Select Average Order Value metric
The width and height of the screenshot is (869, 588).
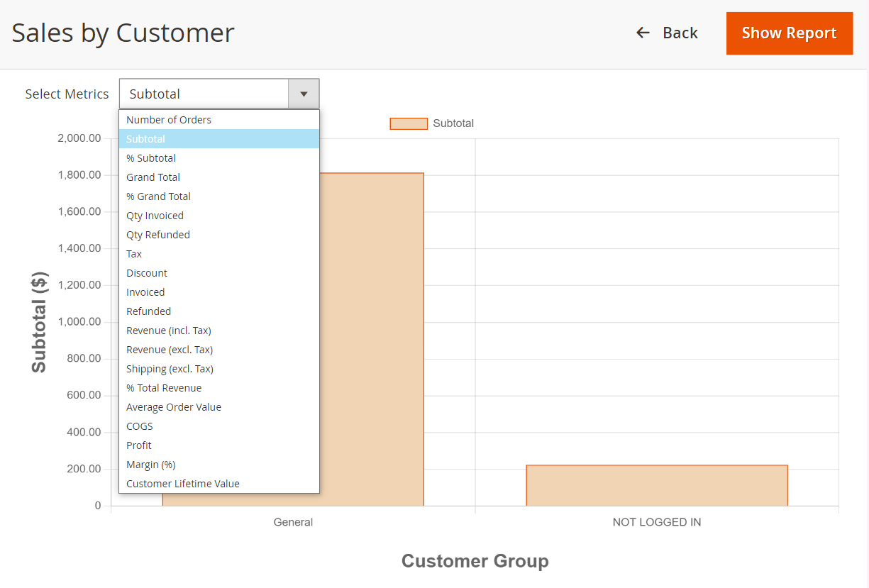pyautogui.click(x=219, y=407)
